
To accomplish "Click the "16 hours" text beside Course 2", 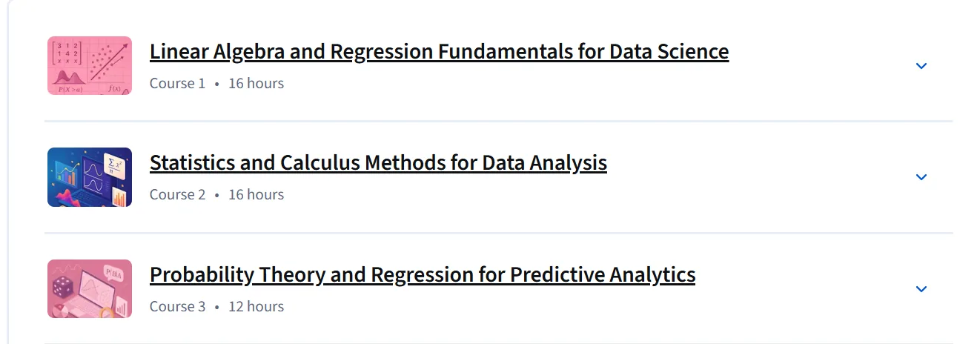I will [x=256, y=194].
